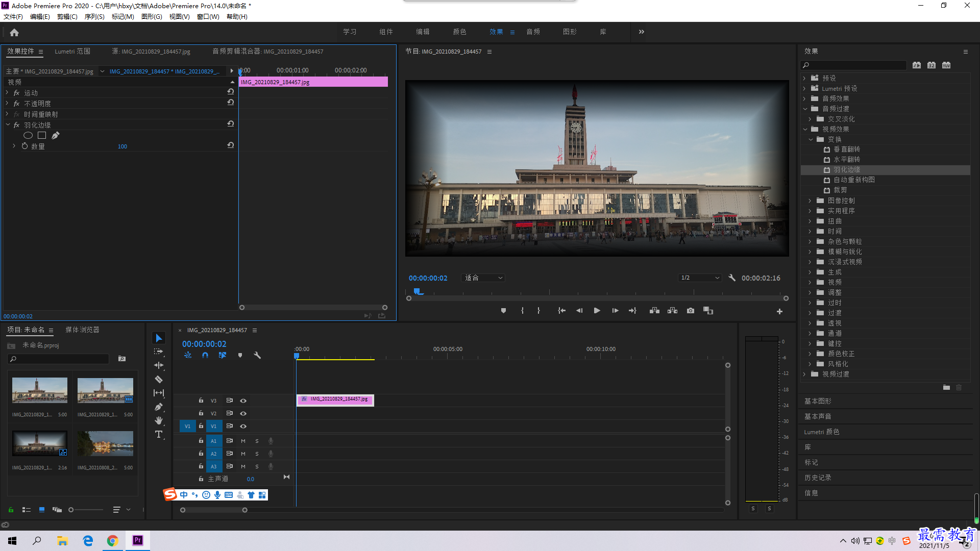Click Lift button in program monitor
980x551 pixels.
(x=654, y=311)
